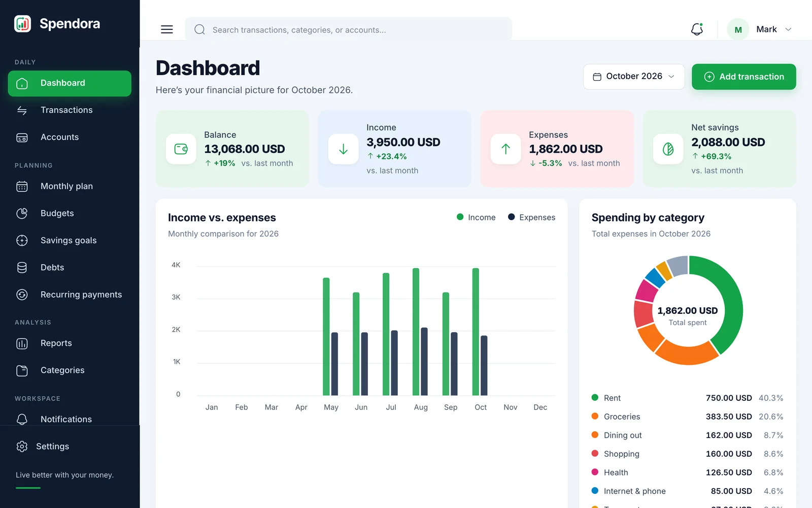
Task: Click the Transactions arrows icon
Action: click(x=22, y=110)
